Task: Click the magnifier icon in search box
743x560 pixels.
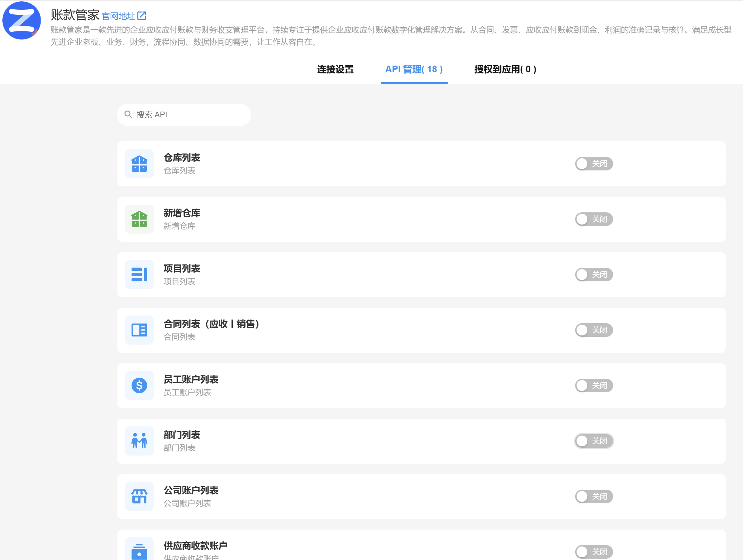Action: tap(128, 115)
